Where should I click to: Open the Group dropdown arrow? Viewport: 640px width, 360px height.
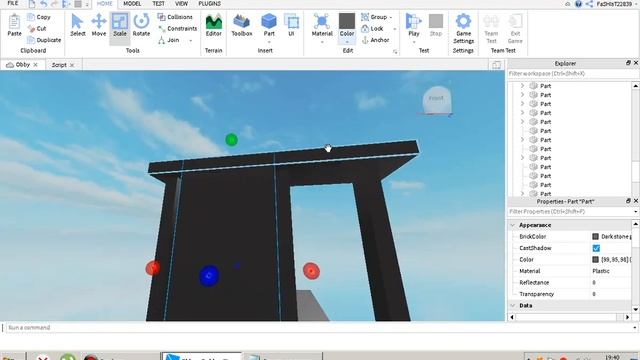[391, 18]
